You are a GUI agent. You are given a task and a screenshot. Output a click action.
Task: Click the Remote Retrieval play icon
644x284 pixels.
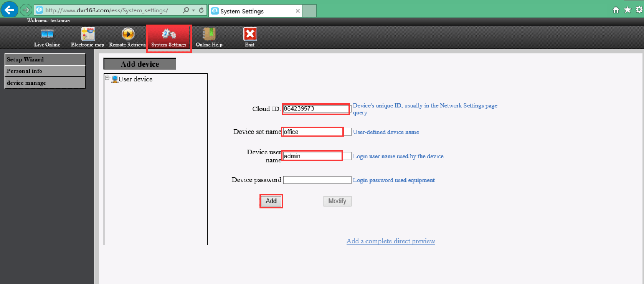tap(128, 34)
